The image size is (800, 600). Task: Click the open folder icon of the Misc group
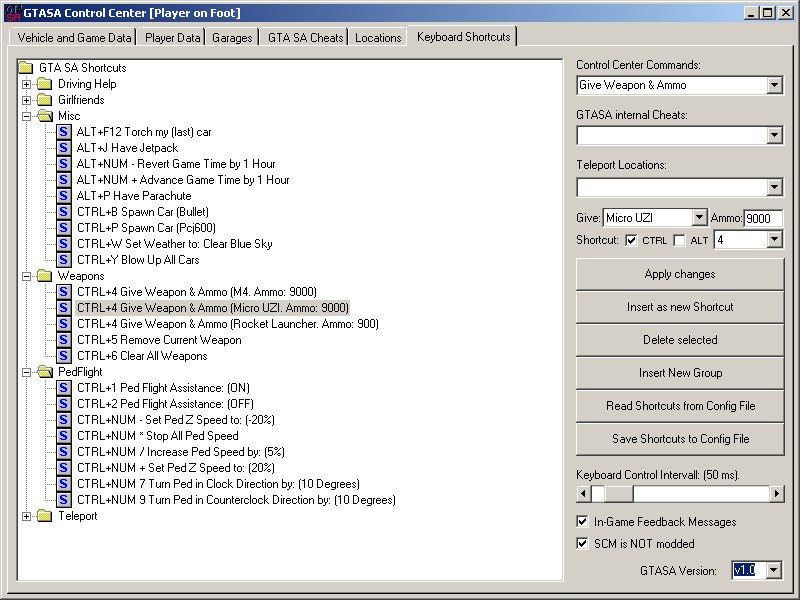coord(43,115)
